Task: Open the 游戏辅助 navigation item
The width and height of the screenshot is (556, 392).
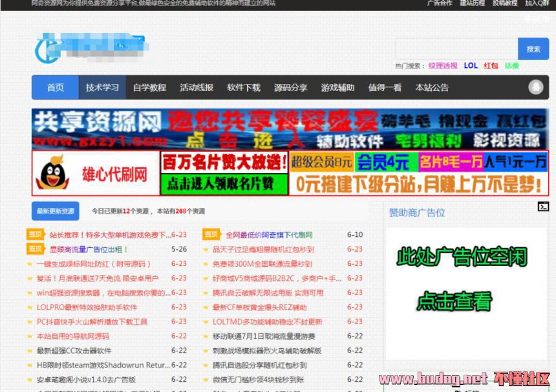Action: pyautogui.click(x=337, y=87)
